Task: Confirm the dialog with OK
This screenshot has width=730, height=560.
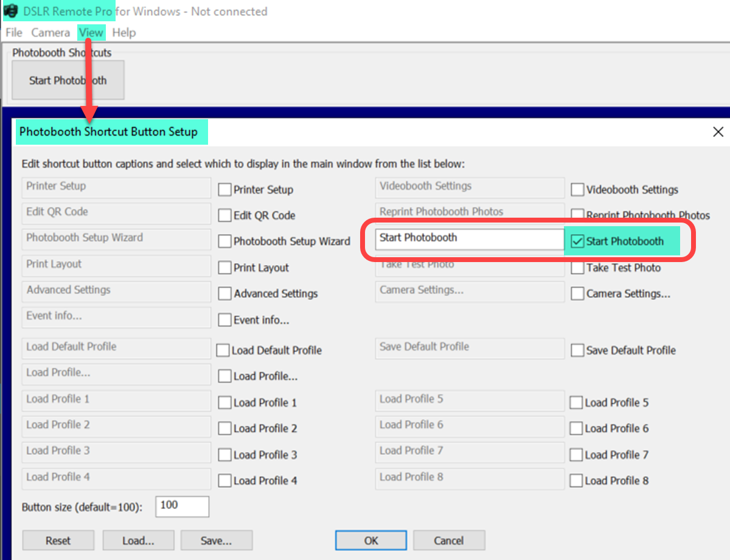Action: (x=371, y=541)
